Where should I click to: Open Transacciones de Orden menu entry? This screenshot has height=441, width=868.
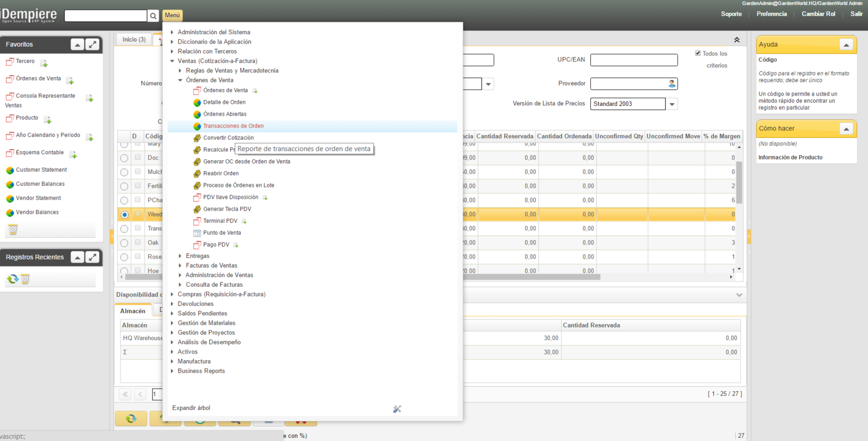(233, 126)
